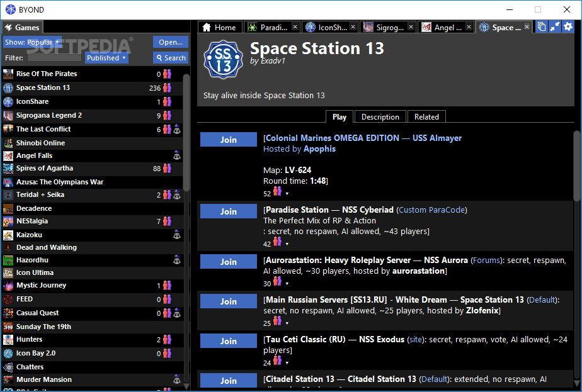
Task: Click the Azusa: The Olympians War icon
Action: (x=8, y=182)
